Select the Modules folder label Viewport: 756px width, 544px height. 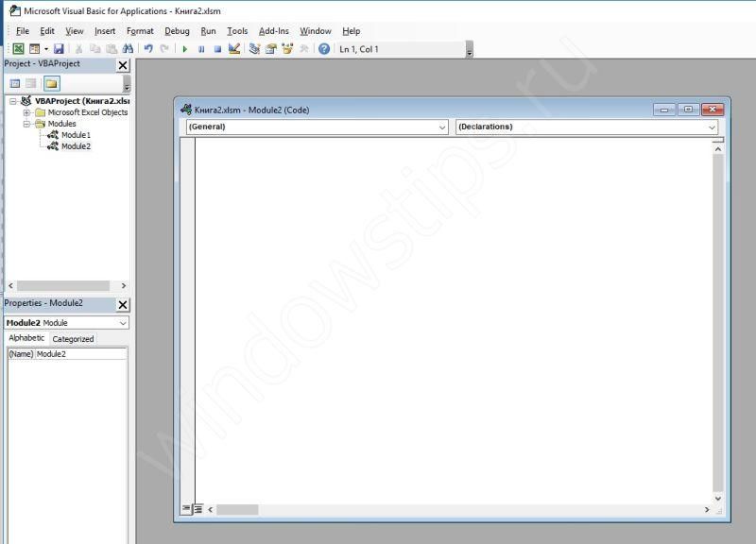61,124
